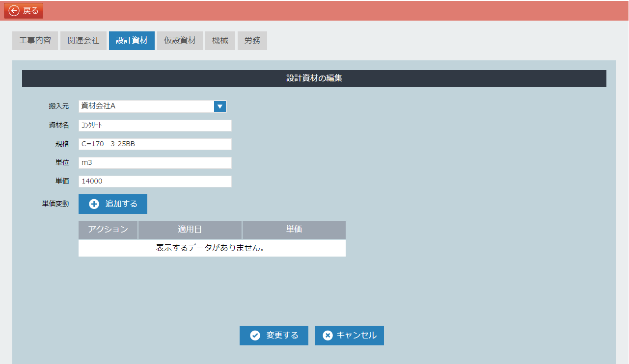Click 追加する to add a price change

point(113,204)
